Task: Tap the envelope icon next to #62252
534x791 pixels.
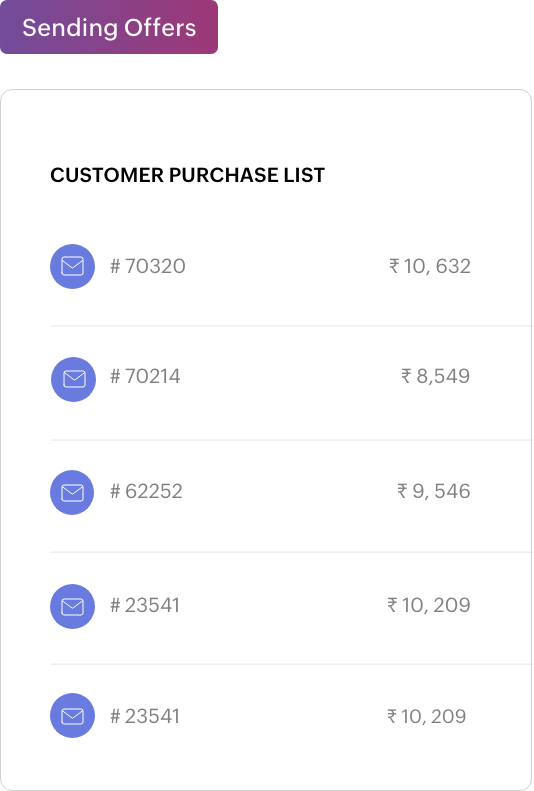Action: tap(72, 492)
